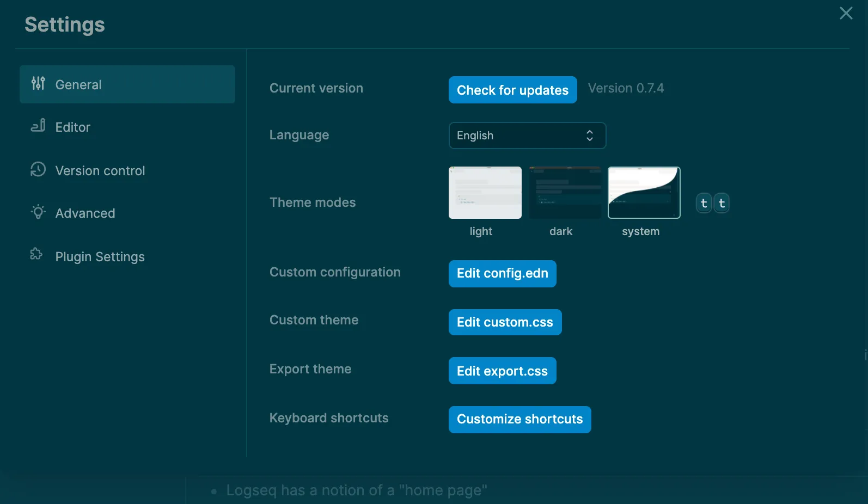Click the Editor writing icon
Viewport: 868px width, 504px height.
38,126
